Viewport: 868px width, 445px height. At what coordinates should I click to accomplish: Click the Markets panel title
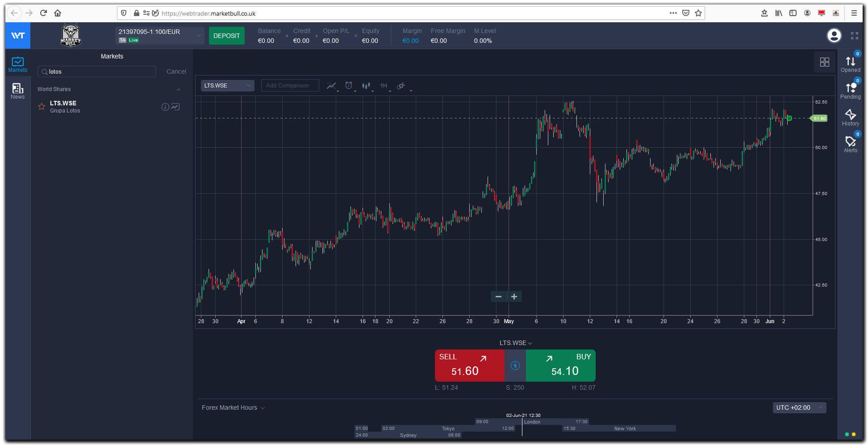point(112,56)
